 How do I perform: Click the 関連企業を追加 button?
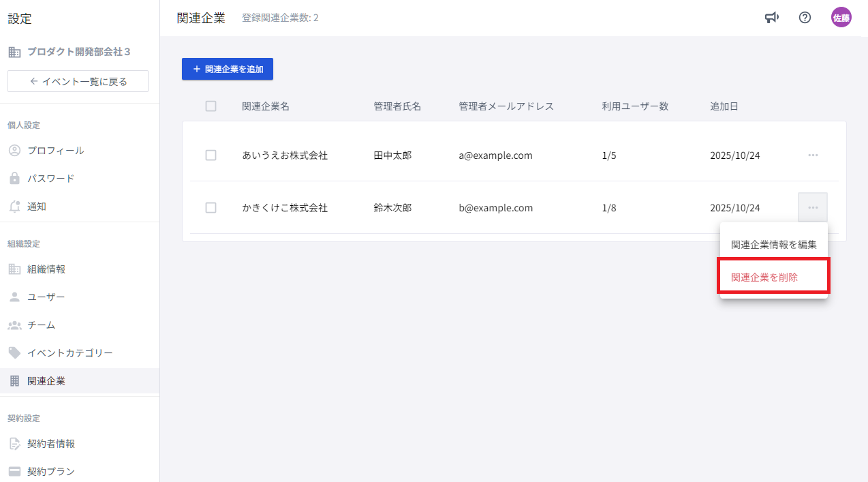228,69
